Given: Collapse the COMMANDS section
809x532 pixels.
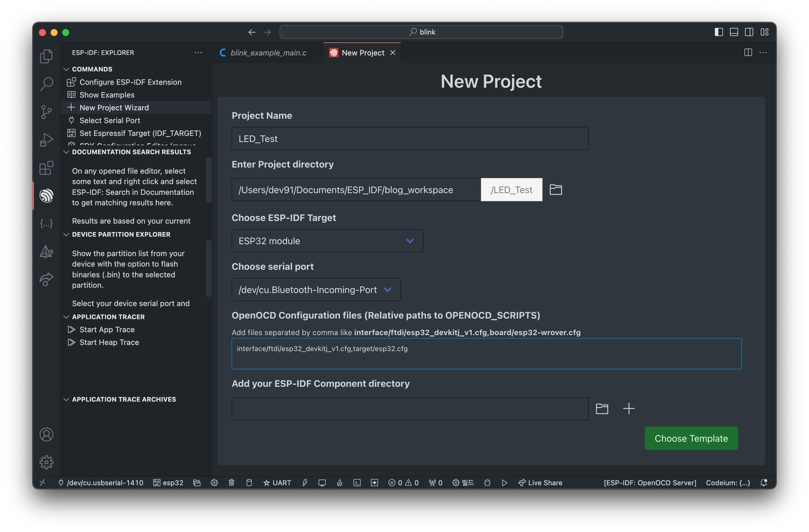Looking at the screenshot, I should 92,69.
